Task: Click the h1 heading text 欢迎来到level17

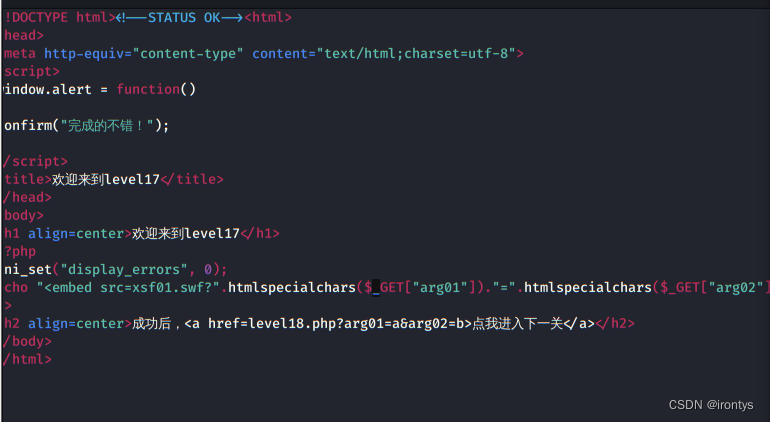Action: (186, 233)
